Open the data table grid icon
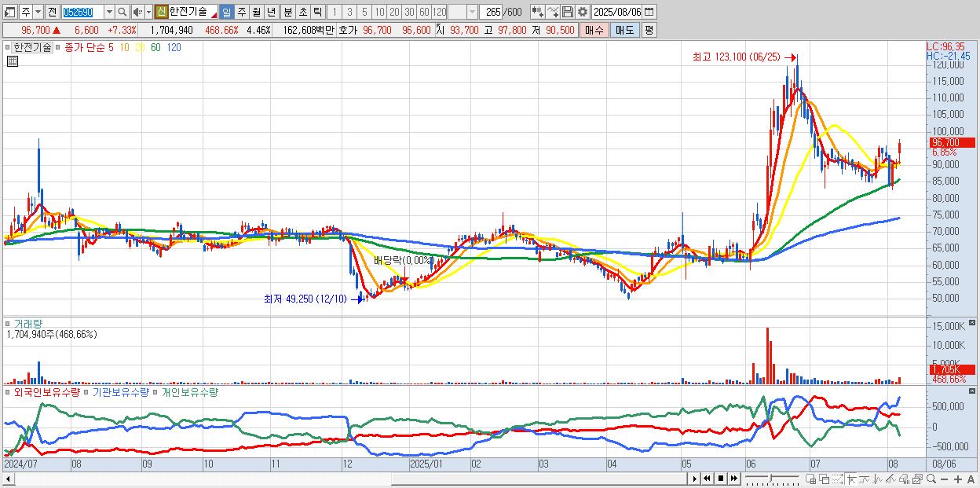Image resolution: width=980 pixels, height=488 pixels. [x=12, y=61]
